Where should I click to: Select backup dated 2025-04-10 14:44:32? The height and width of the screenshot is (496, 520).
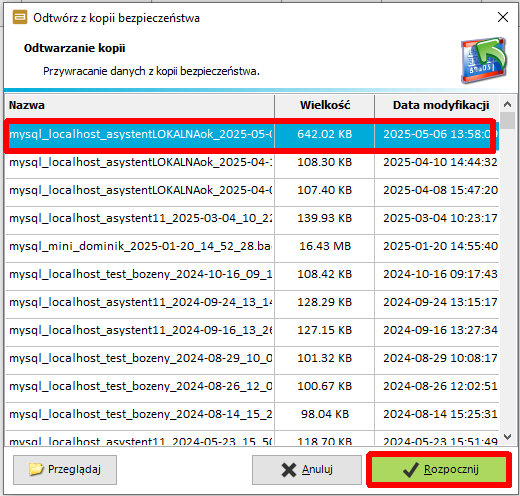[252, 162]
